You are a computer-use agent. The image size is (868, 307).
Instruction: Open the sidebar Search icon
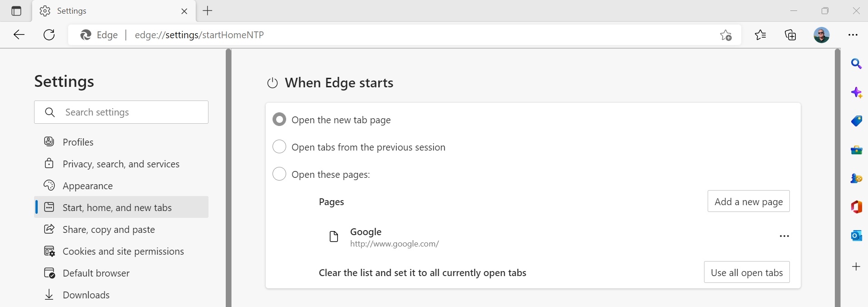856,64
